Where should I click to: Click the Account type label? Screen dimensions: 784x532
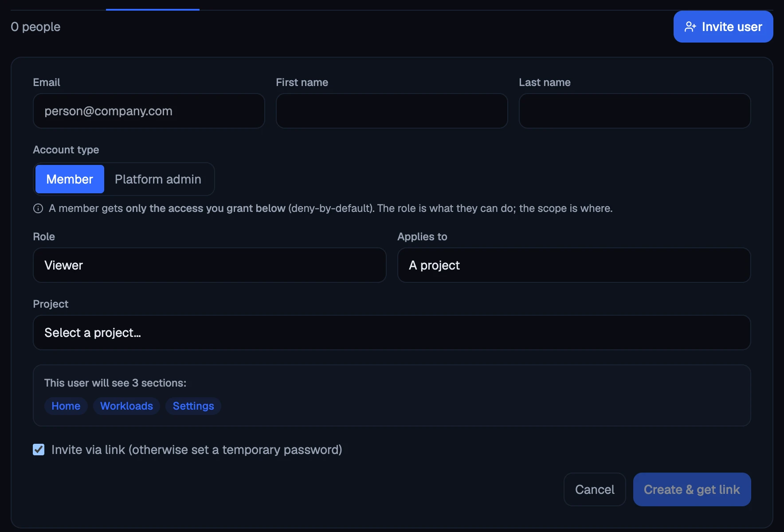(x=66, y=150)
